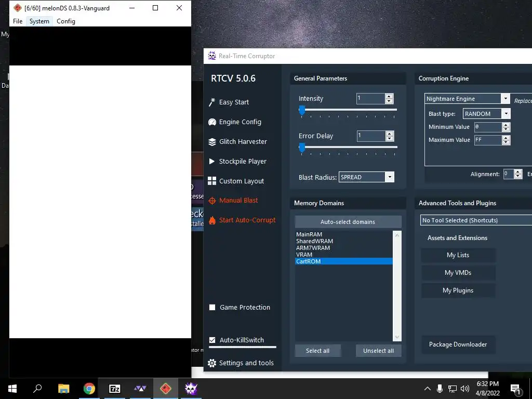Switch to melonDS taskbar icon
532x399 pixels.
tap(166, 389)
